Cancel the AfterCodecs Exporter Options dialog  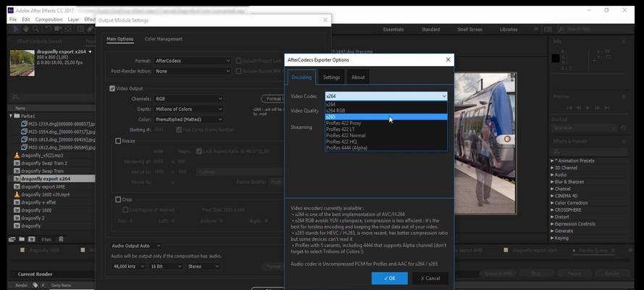[430, 278]
